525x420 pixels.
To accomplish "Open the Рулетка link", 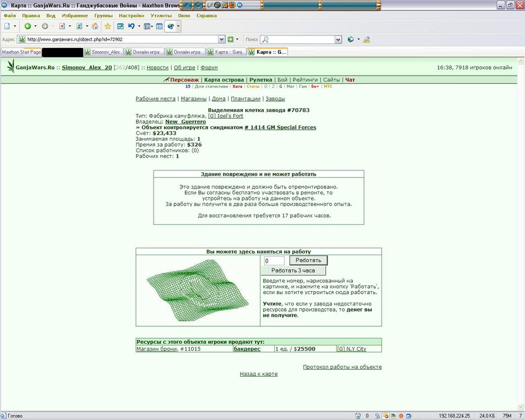I will 260,80.
